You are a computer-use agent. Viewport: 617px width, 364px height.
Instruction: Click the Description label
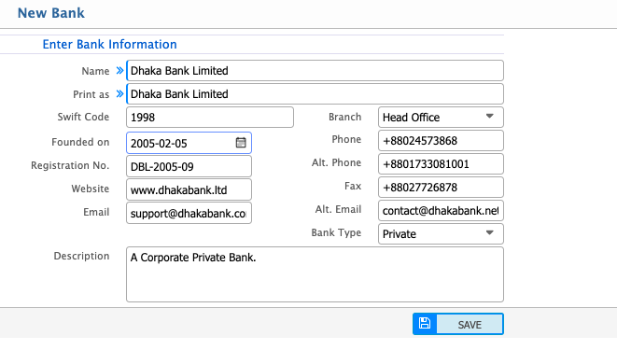(x=82, y=256)
